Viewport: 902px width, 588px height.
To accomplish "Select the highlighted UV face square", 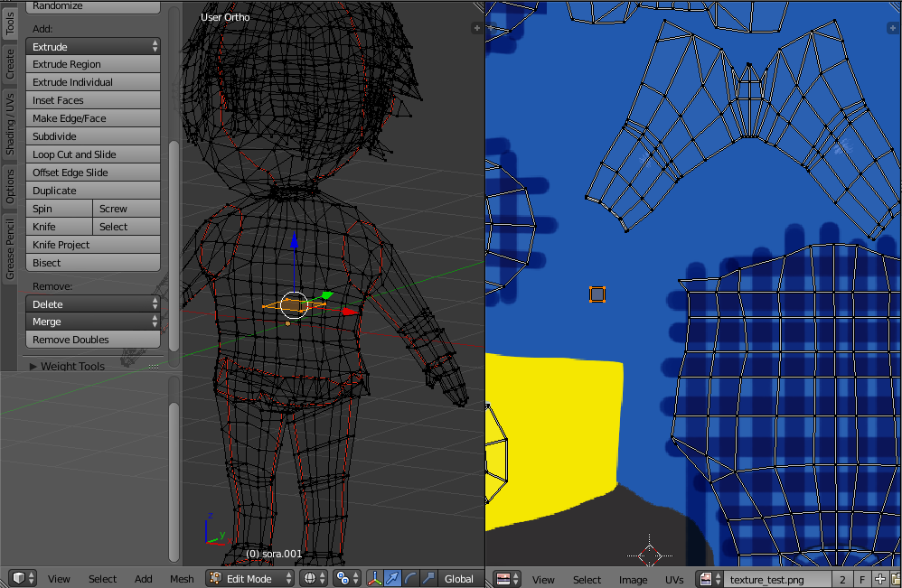I will 597,294.
